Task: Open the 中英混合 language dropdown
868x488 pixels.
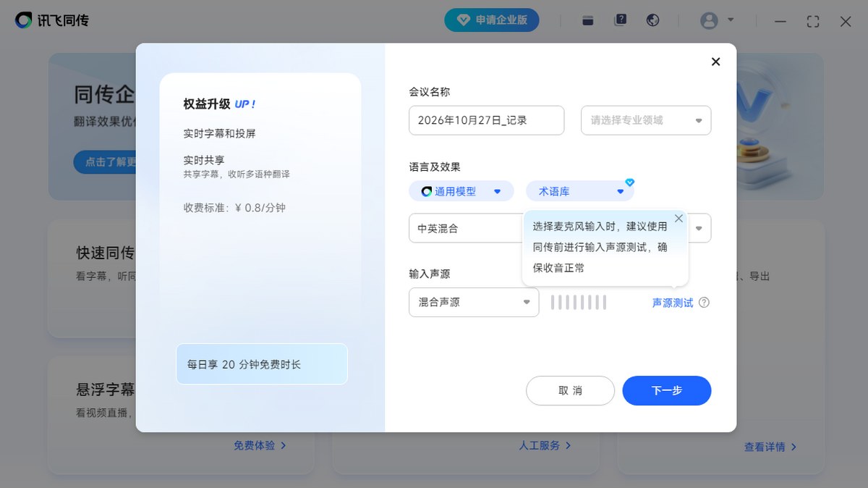Action: [x=467, y=228]
